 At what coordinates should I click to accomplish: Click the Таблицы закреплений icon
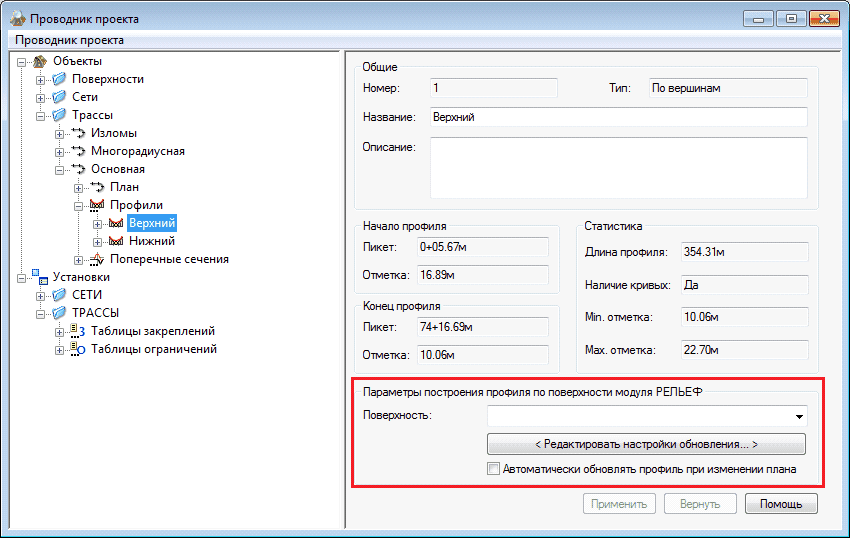(x=79, y=331)
